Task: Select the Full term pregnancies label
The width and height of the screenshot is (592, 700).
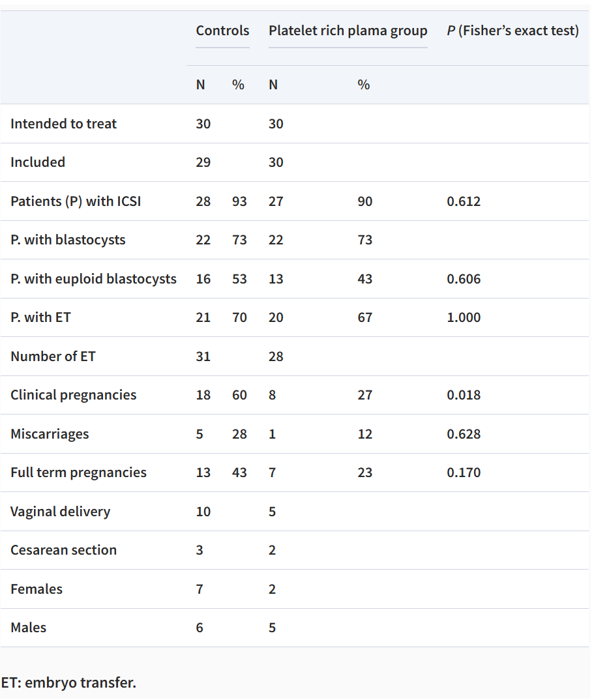Action: tap(78, 473)
